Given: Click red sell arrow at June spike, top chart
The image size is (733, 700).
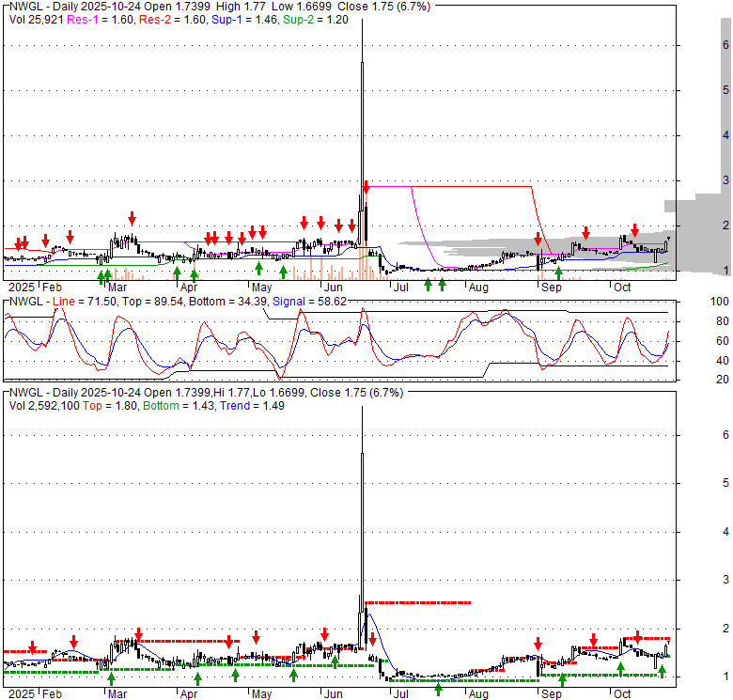Looking at the screenshot, I should (x=366, y=188).
